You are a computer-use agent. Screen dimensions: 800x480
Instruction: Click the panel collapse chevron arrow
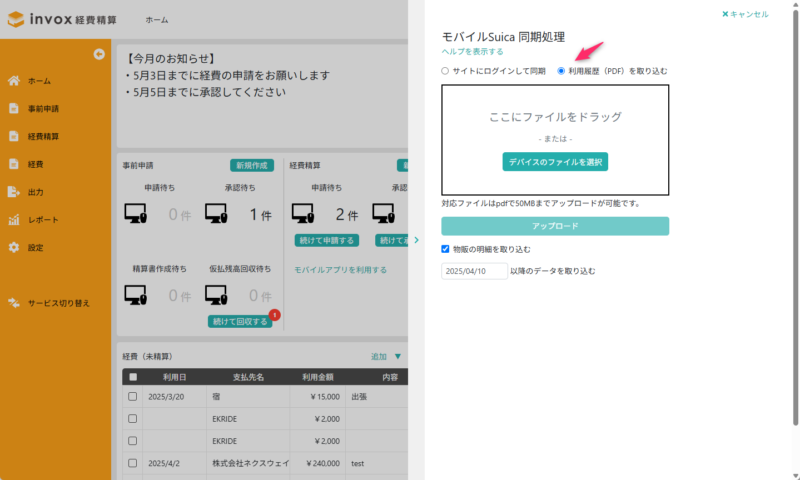[416, 240]
